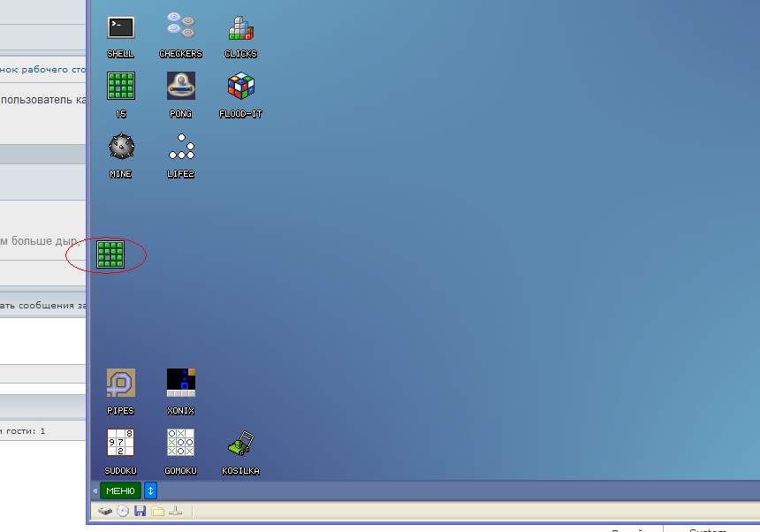The width and height of the screenshot is (760, 532).
Task: Launch the CHECKERS game
Action: [181, 27]
